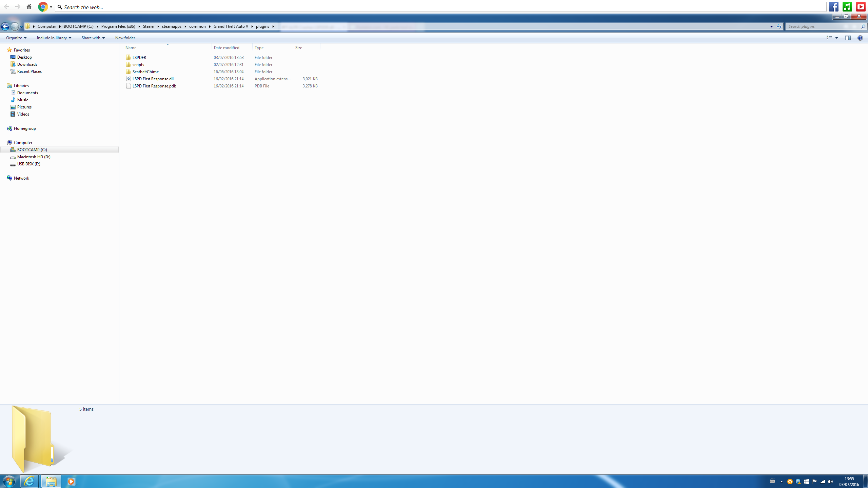The width and height of the screenshot is (868, 488).
Task: Open the Organize dropdown menu
Action: [x=16, y=38]
